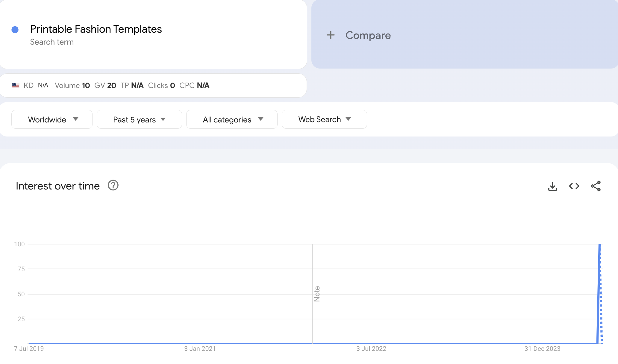The image size is (618, 364).
Task: Open the Worldwide region dropdown
Action: pos(52,119)
